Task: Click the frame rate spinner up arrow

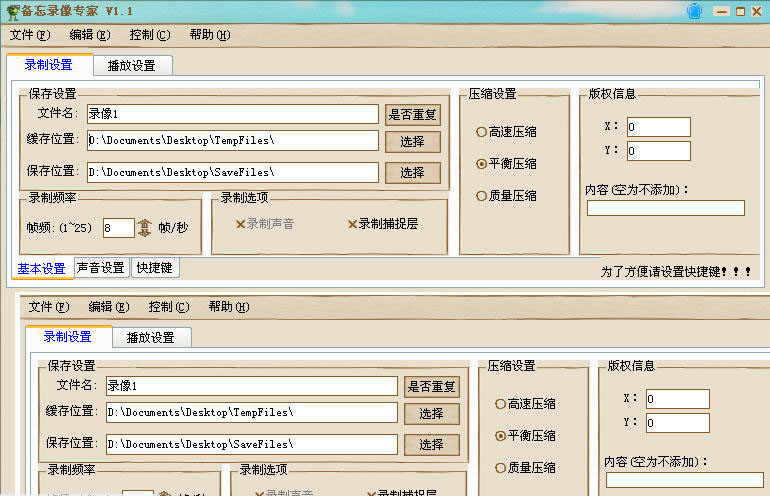Action: [x=144, y=223]
